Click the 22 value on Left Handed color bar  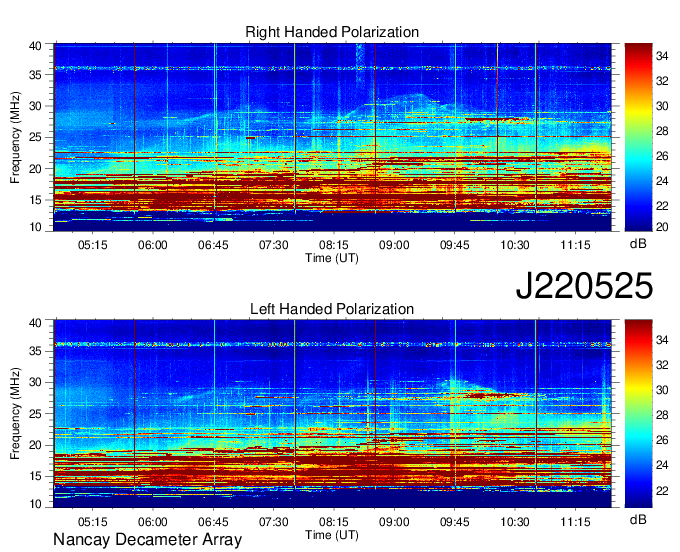[662, 491]
